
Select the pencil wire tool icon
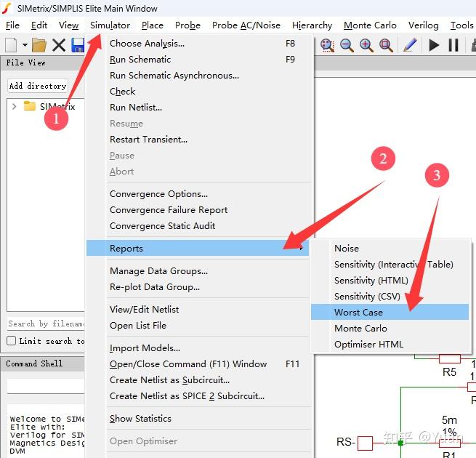click(410, 45)
